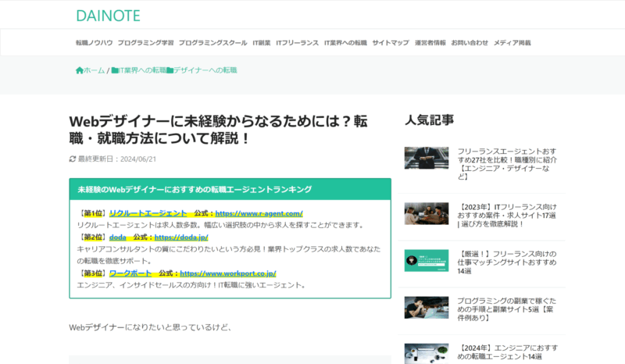This screenshot has width=625, height=364.
Task: Click the home icon in breadcrumb
Action: point(79,70)
